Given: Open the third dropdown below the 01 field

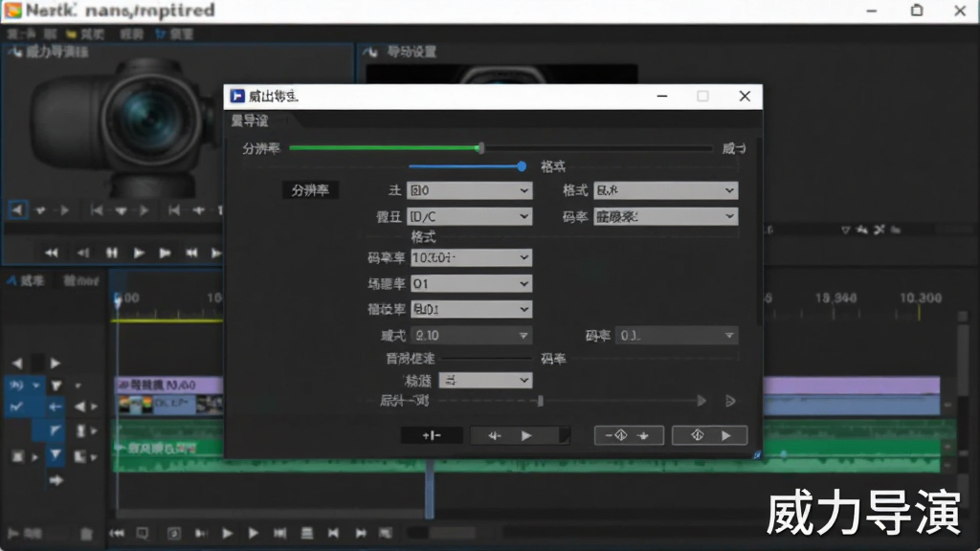Looking at the screenshot, I should tap(471, 309).
